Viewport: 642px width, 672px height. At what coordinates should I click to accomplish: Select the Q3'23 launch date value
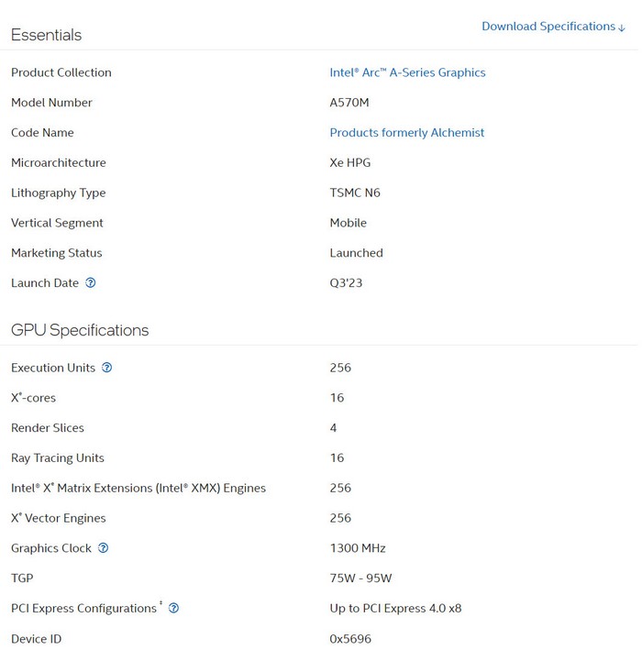coord(346,283)
